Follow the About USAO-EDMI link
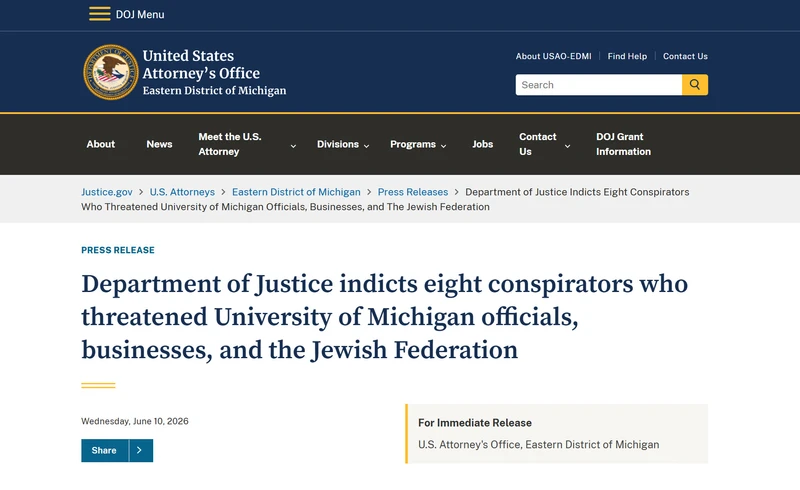The width and height of the screenshot is (800, 490). tap(554, 56)
